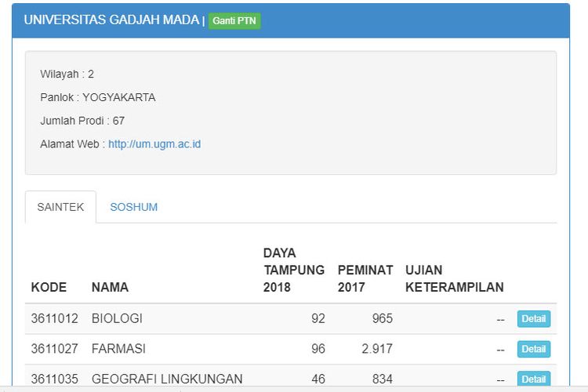This screenshot has width=588, height=392.
Task: Select the BIOLOGI program name
Action: (117, 319)
